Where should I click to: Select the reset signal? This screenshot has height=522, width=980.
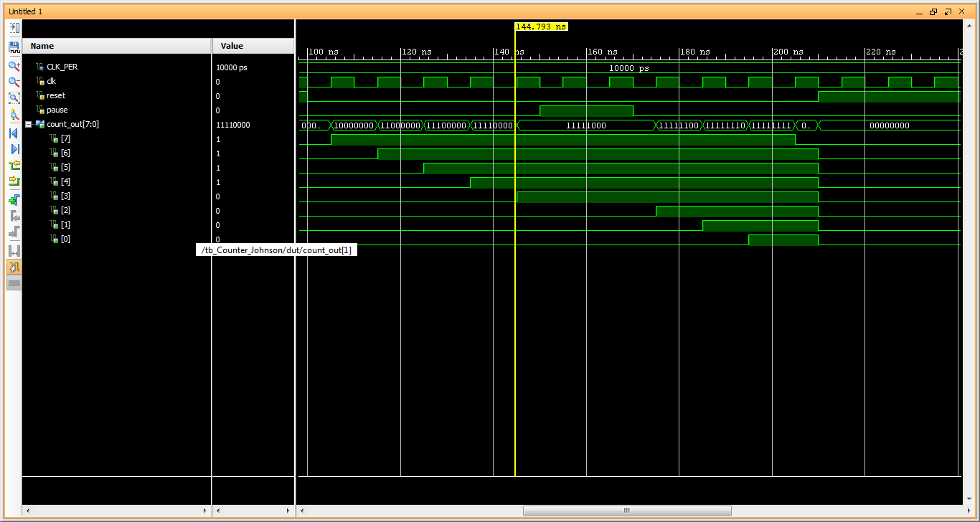tap(55, 96)
